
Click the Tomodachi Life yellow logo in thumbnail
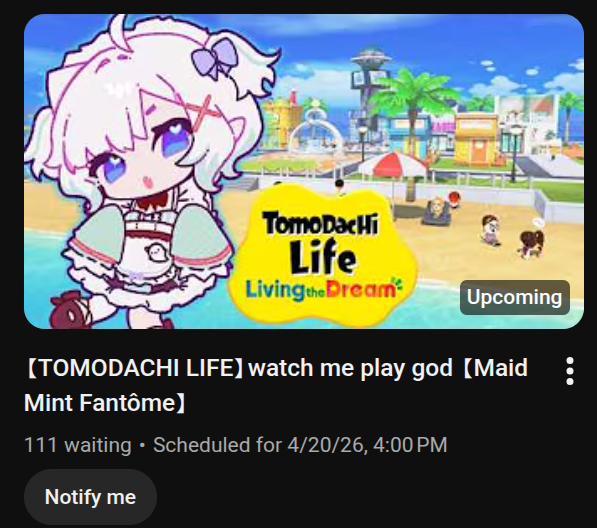pyautogui.click(x=323, y=255)
